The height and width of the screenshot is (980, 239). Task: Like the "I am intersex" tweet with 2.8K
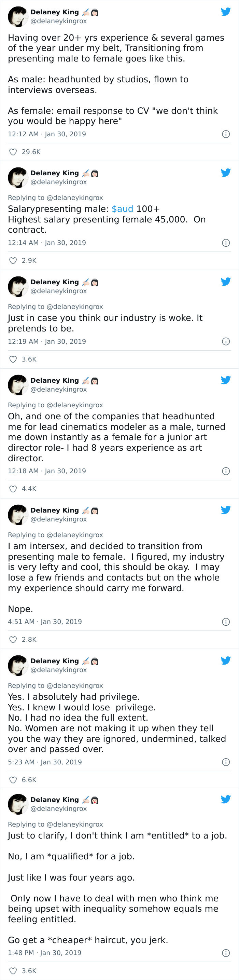[13, 640]
